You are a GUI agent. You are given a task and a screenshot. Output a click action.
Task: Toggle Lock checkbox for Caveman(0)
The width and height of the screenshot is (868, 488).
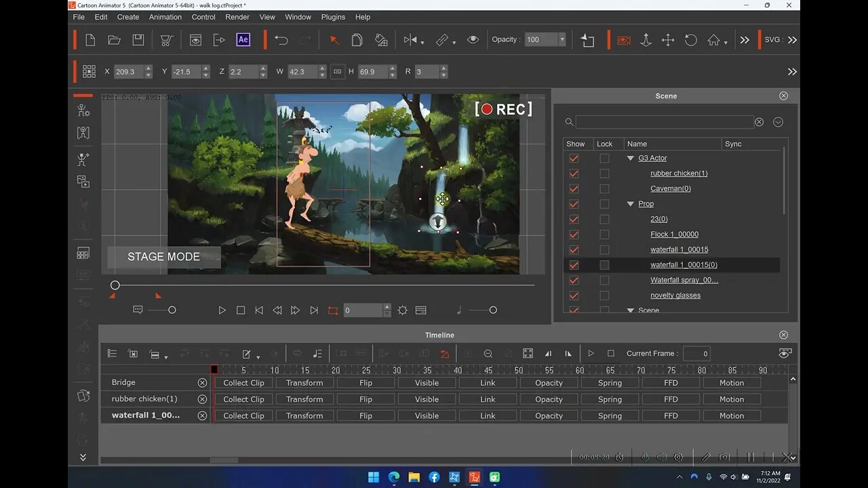[x=604, y=188]
